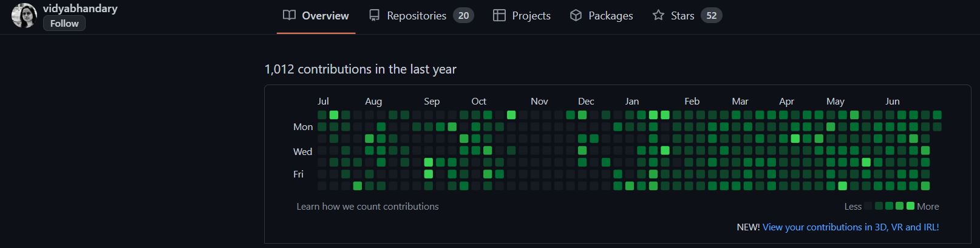The image size is (980, 248).
Task: Open 'View your contributions in 3D, VR and IRL!'
Action: [x=851, y=227]
